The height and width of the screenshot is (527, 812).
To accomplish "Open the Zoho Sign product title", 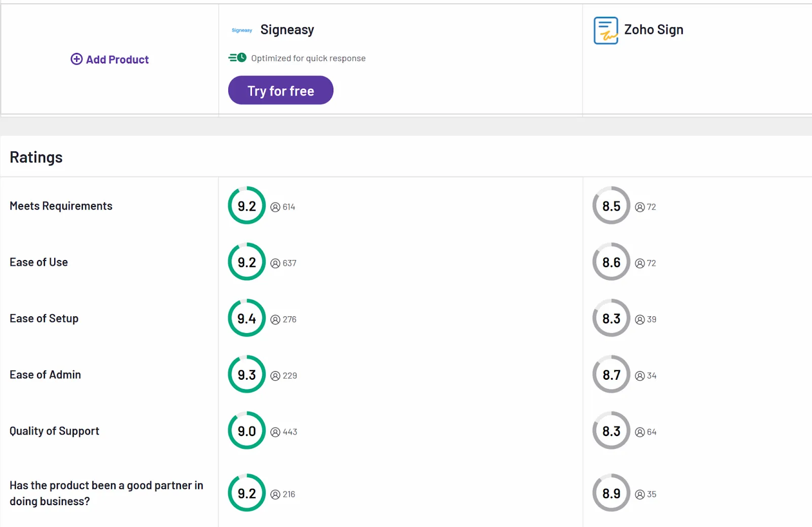I will coord(654,30).
